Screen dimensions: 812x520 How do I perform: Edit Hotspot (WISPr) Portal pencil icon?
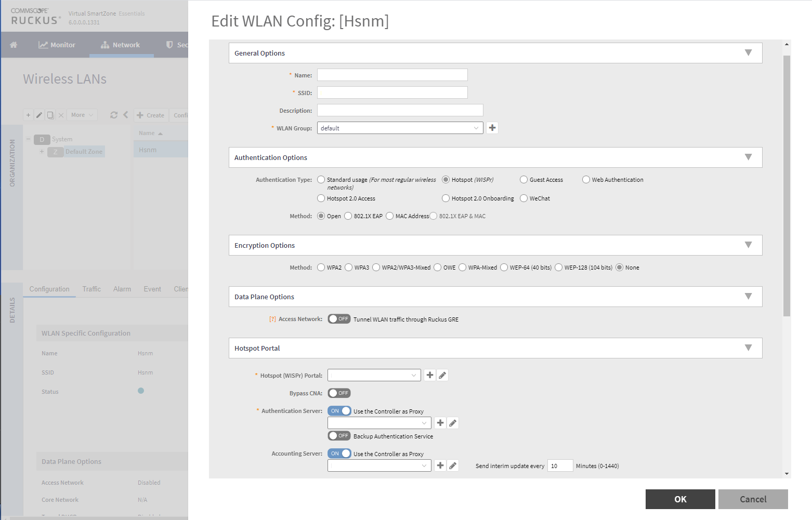coord(442,375)
